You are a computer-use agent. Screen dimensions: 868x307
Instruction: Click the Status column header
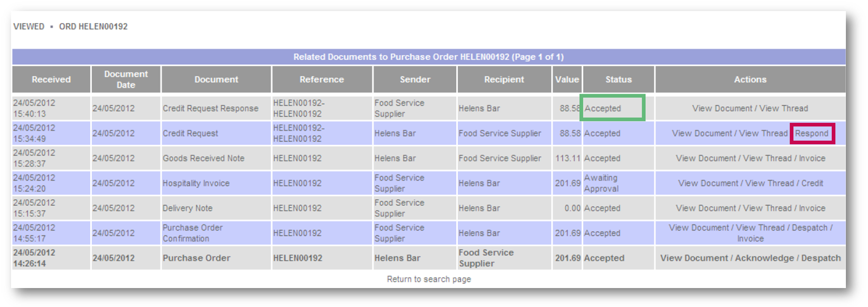618,80
